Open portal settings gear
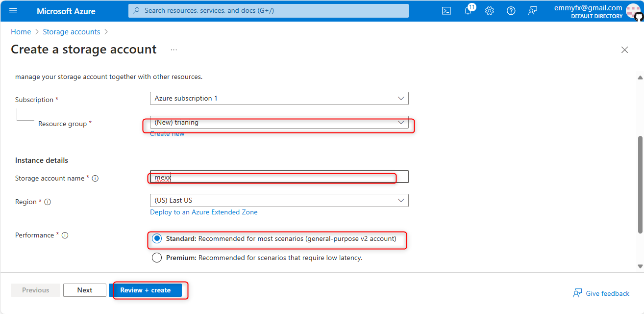This screenshot has width=644, height=314. pyautogui.click(x=489, y=11)
